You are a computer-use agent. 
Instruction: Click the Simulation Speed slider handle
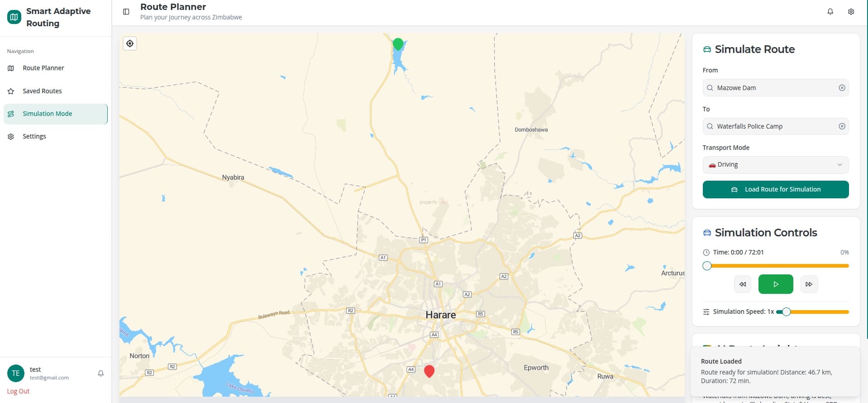(786, 312)
